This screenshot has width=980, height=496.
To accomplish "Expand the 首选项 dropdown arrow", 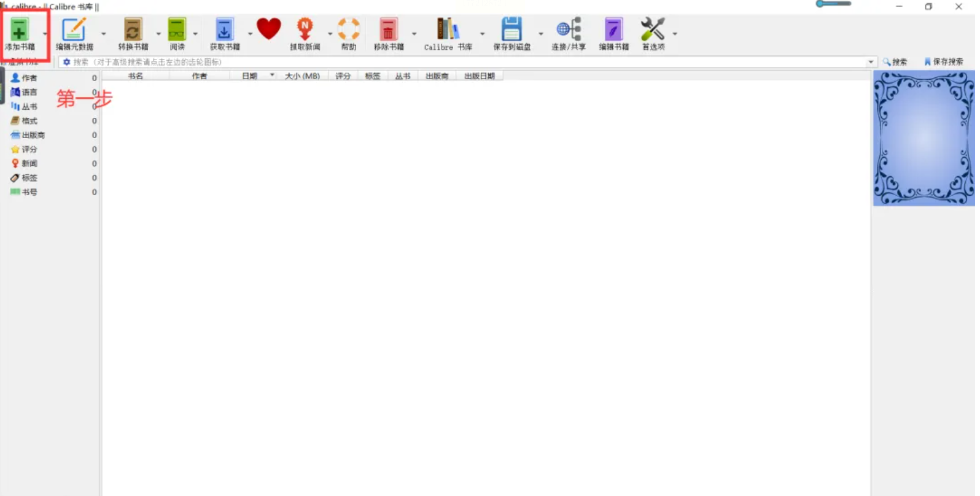I will (674, 34).
